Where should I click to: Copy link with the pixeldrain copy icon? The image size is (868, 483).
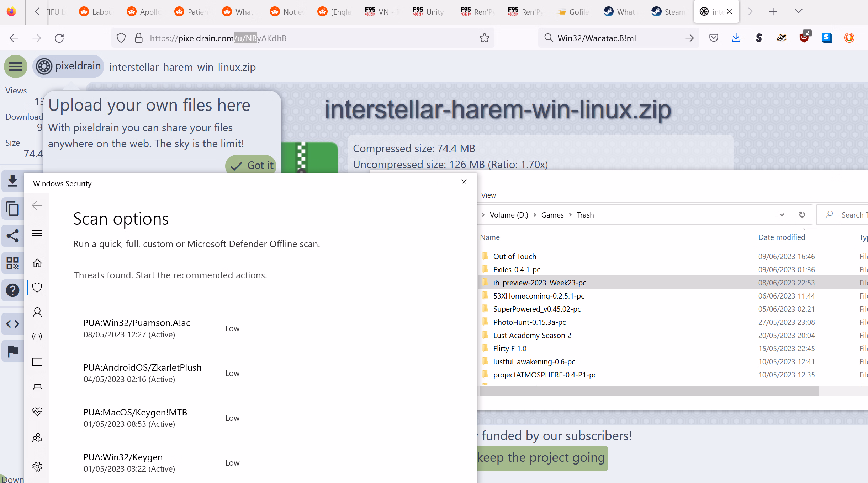pos(12,208)
